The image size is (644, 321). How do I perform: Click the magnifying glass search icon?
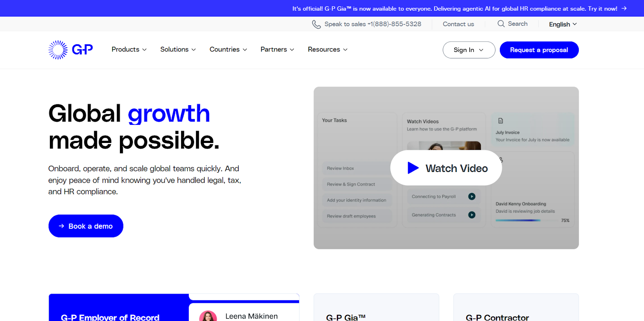click(501, 24)
